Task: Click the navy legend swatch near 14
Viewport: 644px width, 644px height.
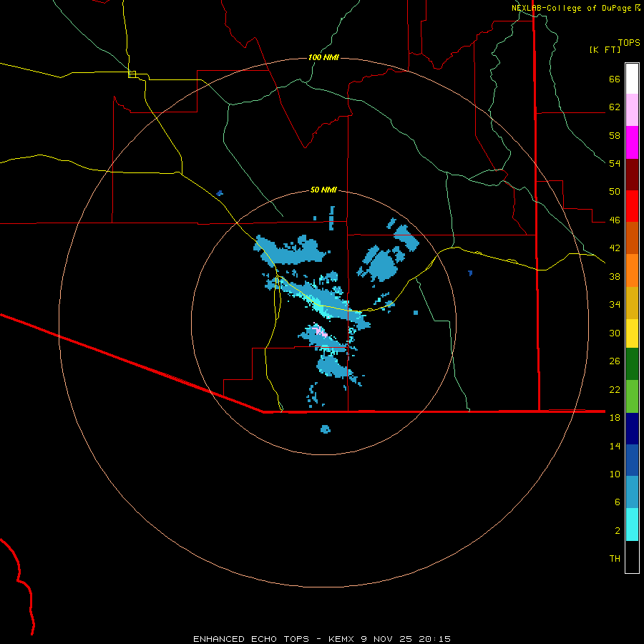Action: 632,429
